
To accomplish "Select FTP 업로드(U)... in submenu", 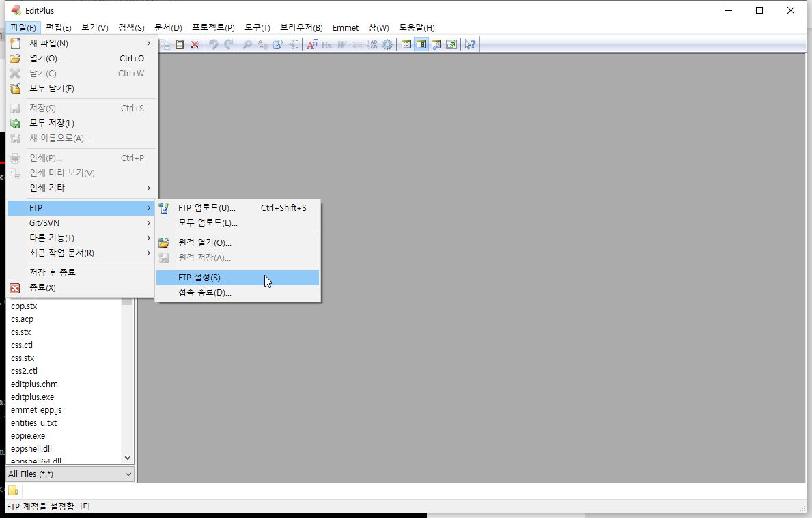I will coord(238,208).
